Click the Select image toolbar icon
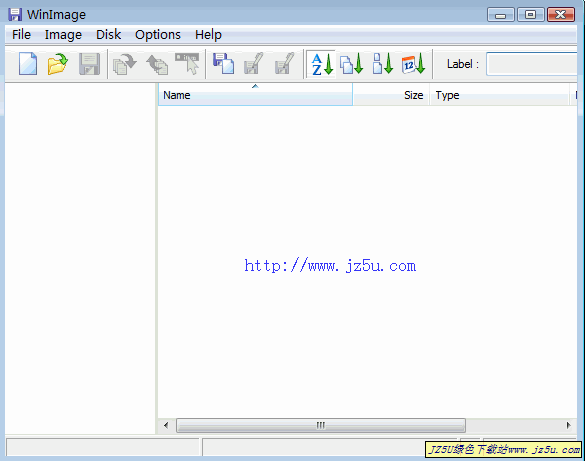 click(187, 64)
